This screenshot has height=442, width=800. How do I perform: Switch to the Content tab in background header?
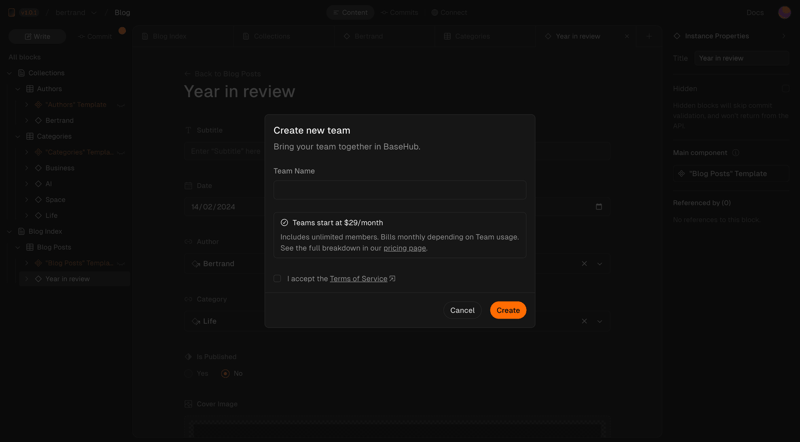pyautogui.click(x=350, y=12)
